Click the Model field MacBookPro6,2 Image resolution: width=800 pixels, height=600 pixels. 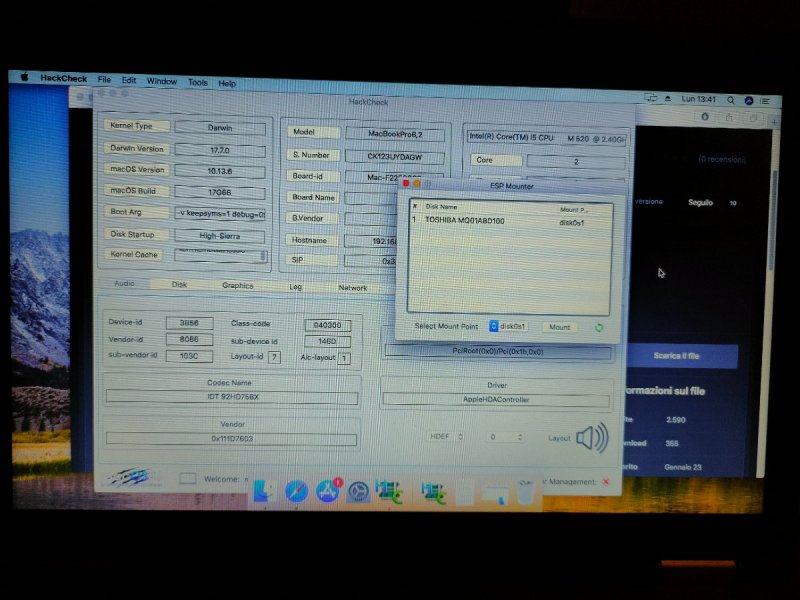click(395, 134)
